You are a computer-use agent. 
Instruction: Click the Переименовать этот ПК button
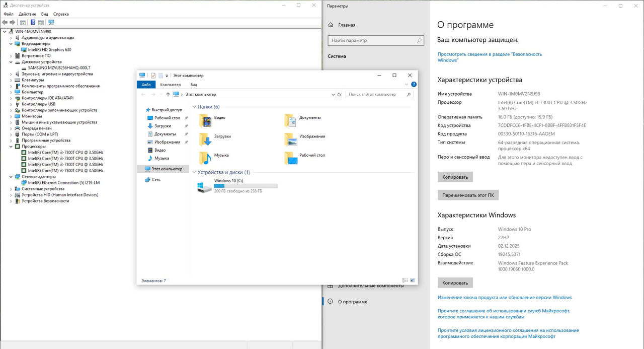[x=467, y=195]
